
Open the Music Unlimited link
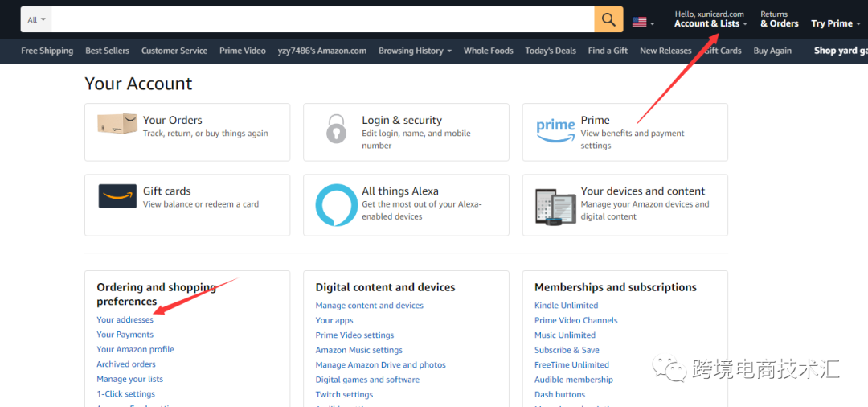(565, 335)
